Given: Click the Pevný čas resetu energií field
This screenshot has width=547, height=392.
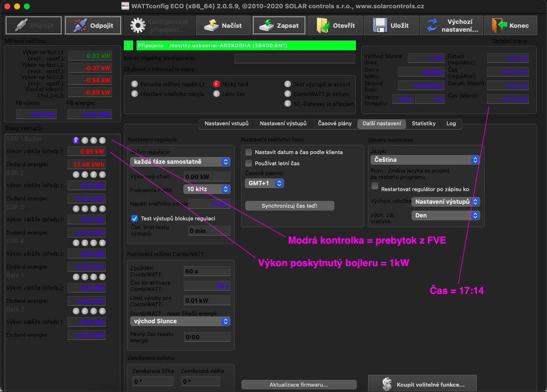Looking at the screenshot, I should pyautogui.click(x=207, y=337).
